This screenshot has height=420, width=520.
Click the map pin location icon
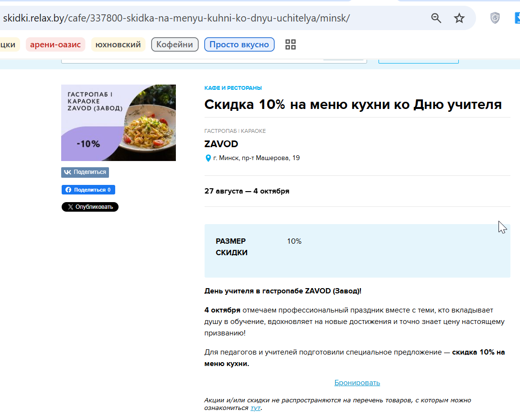tap(208, 158)
